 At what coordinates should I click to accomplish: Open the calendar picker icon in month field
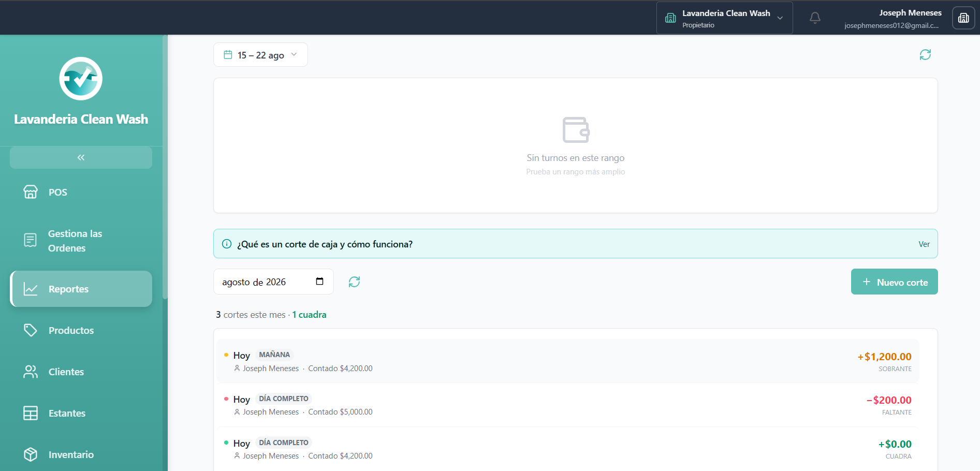pyautogui.click(x=319, y=281)
